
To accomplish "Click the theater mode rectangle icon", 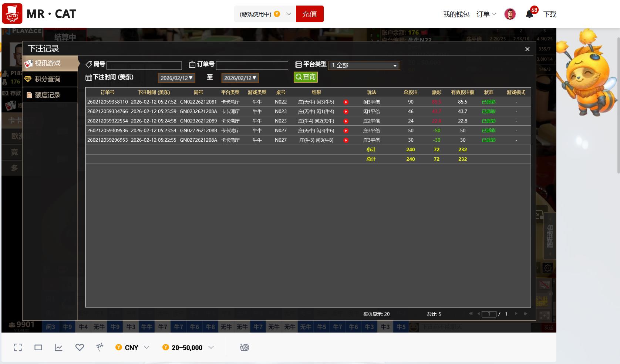I will (38, 347).
